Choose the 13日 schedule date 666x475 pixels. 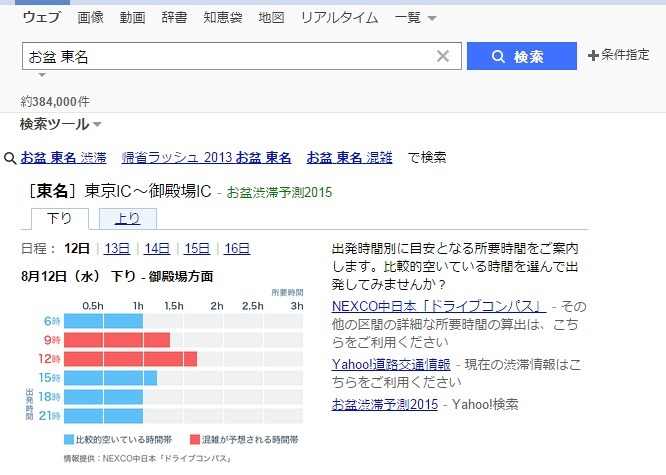[x=117, y=248]
